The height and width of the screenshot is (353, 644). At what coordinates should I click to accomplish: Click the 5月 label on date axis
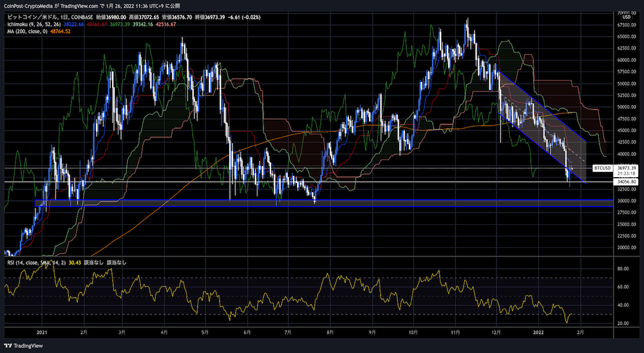click(205, 332)
